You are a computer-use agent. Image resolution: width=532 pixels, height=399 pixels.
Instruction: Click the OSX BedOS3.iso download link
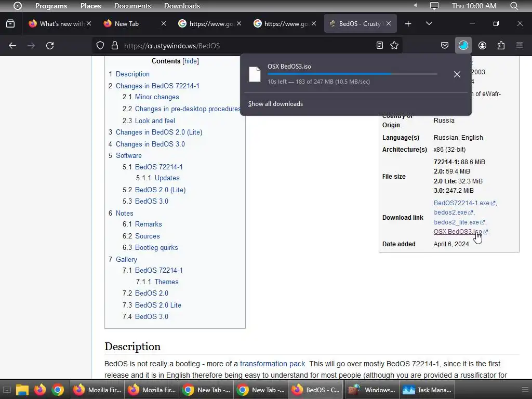[x=458, y=232]
